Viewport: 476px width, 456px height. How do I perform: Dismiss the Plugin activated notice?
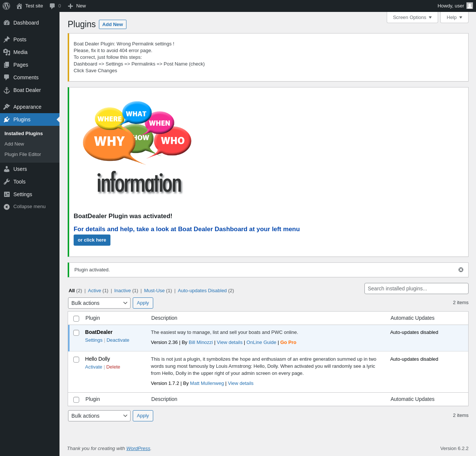pyautogui.click(x=461, y=270)
